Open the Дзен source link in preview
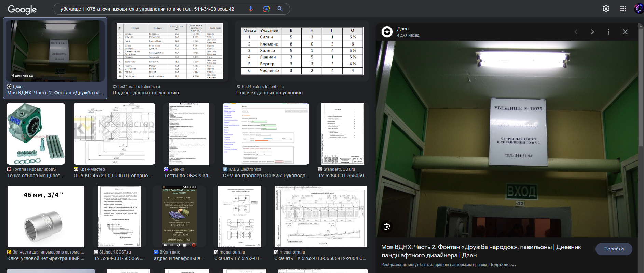 coord(402,29)
